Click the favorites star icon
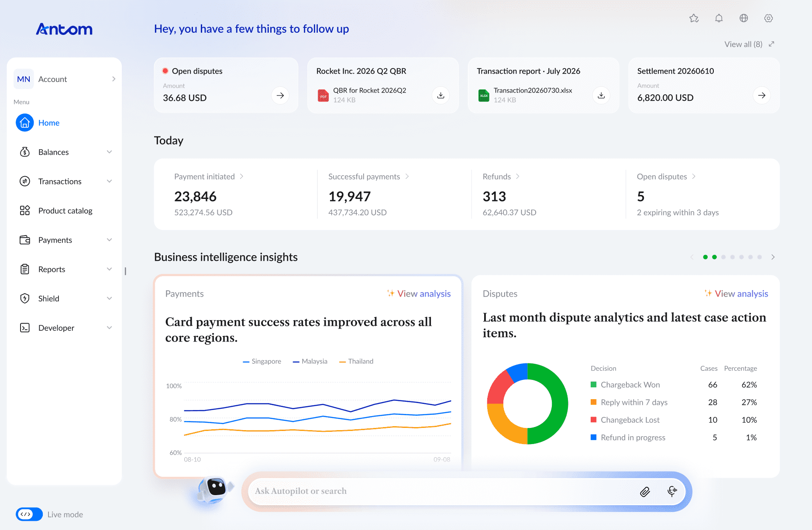This screenshot has height=530, width=812. click(694, 18)
